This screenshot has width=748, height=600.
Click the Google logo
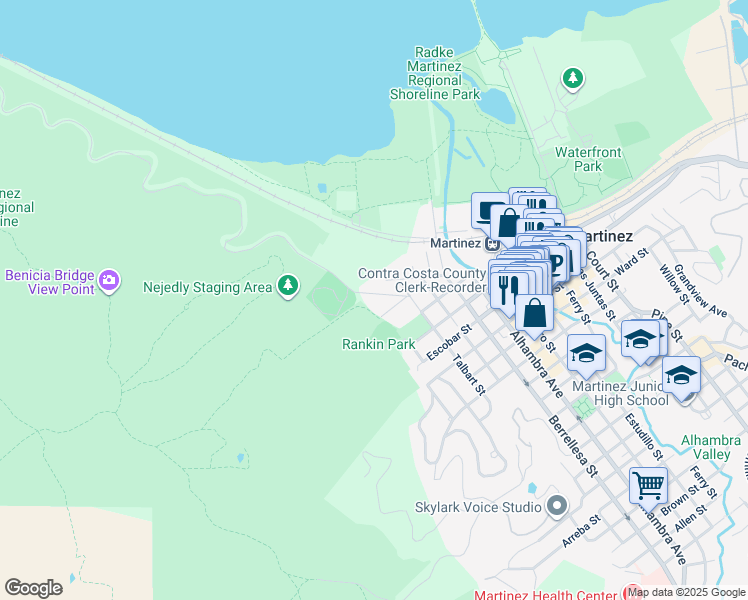click(x=34, y=588)
